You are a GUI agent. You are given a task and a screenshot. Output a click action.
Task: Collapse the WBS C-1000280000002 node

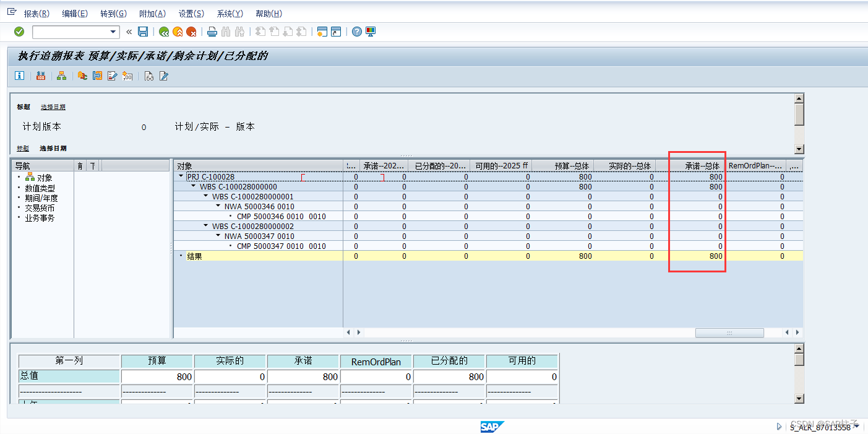coord(206,226)
